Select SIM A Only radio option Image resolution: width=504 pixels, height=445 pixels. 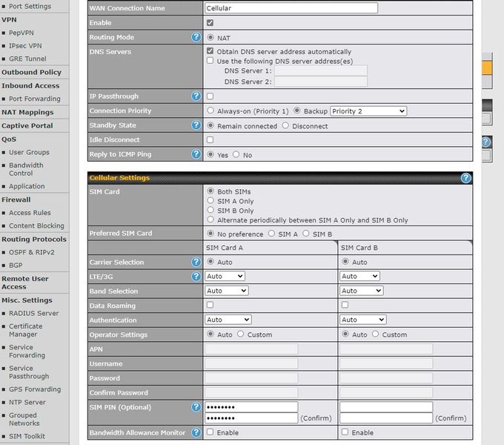click(211, 201)
